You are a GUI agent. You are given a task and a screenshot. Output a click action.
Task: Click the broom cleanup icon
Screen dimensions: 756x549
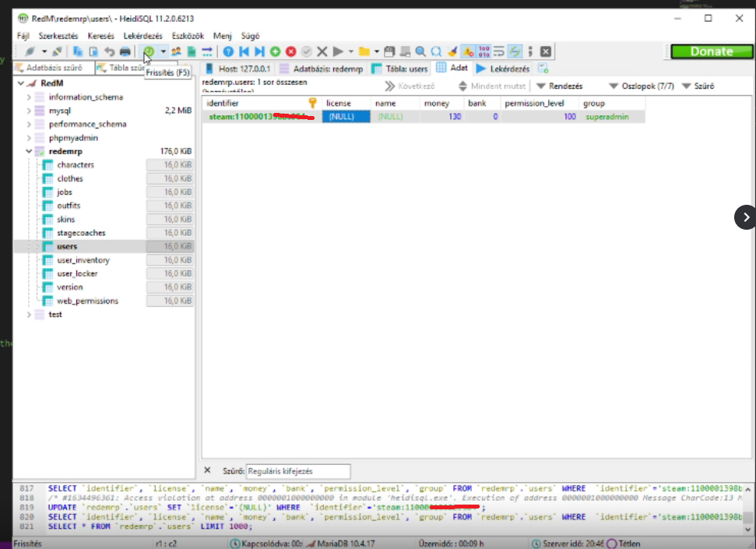pos(452,51)
